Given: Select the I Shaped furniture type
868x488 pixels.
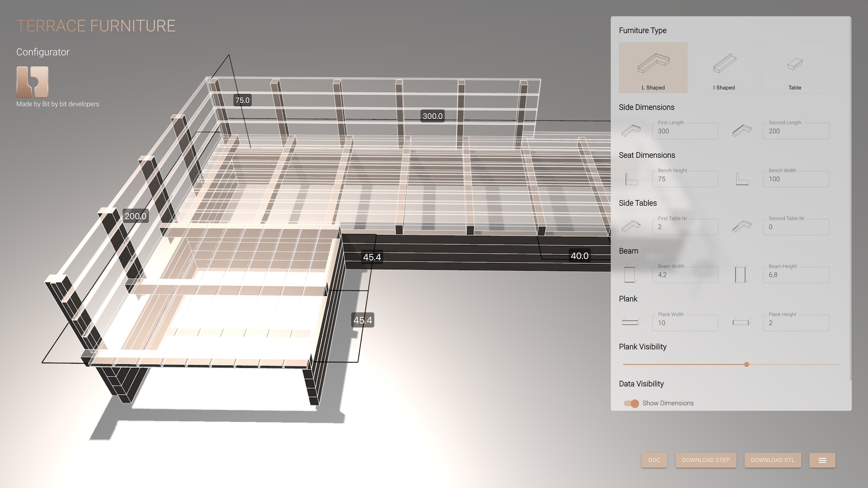Looking at the screenshot, I should pos(724,68).
